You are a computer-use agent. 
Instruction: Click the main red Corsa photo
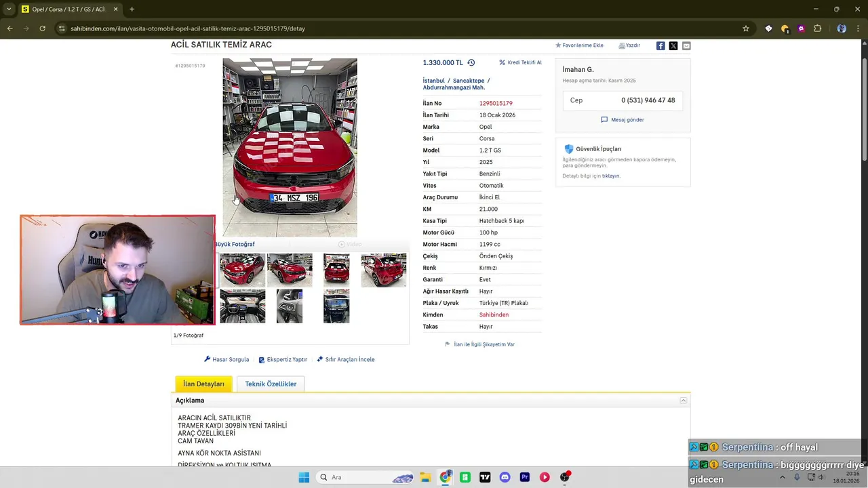290,147
